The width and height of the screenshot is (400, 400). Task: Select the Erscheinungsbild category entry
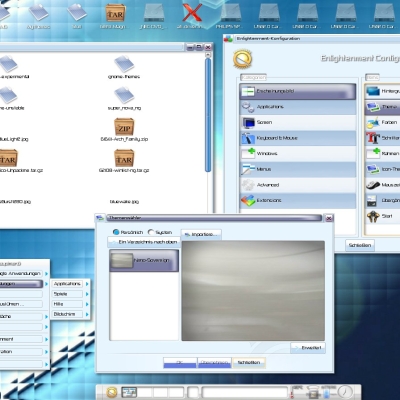click(298, 91)
